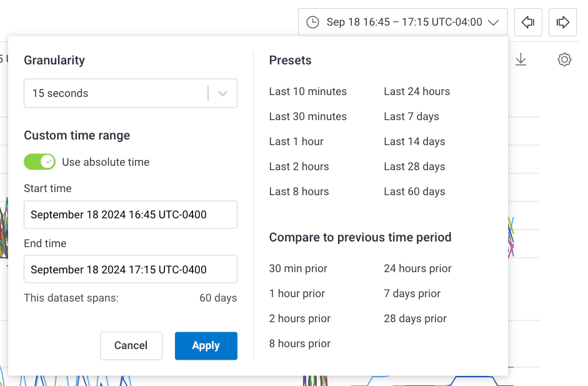This screenshot has height=386, width=588.
Task: Choose the Last 7 days preset
Action: 411,116
